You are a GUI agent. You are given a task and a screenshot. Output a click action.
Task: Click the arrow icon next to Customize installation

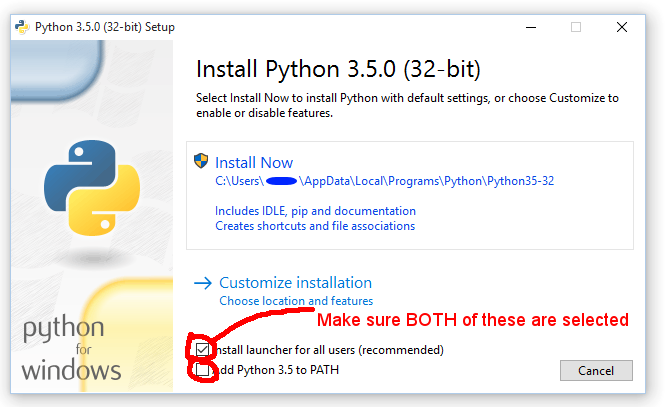point(203,283)
